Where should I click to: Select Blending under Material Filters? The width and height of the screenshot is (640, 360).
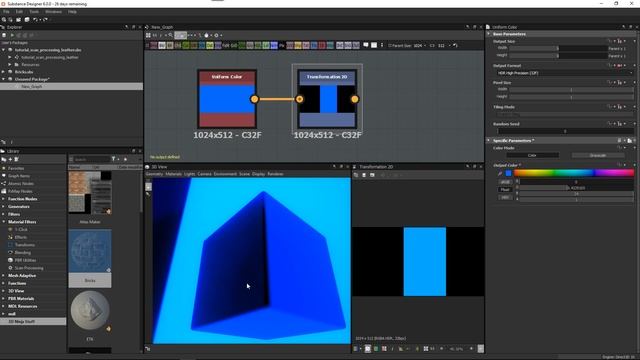[x=22, y=253]
